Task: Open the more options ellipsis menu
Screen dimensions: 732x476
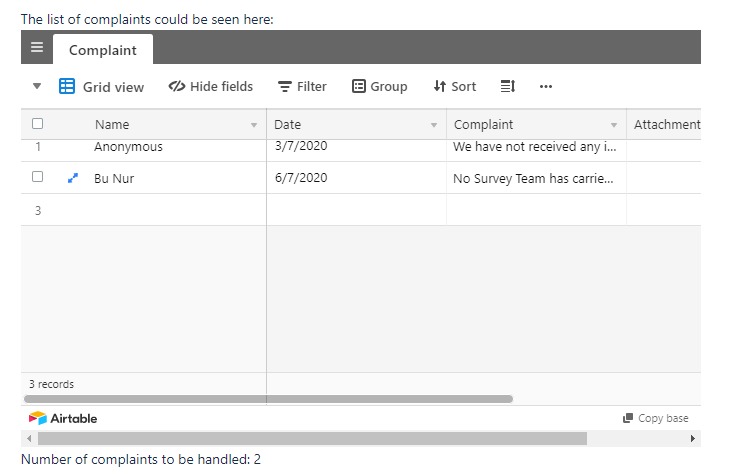Action: [x=546, y=86]
